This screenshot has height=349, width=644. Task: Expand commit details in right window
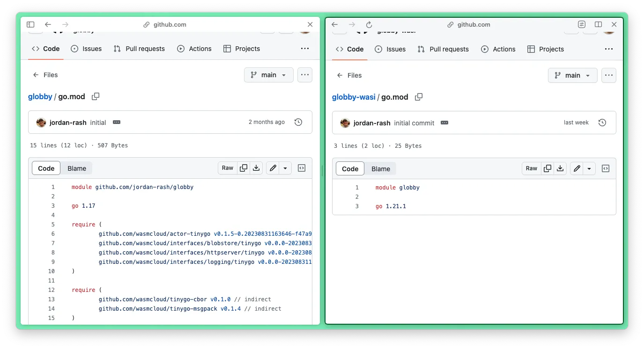click(x=445, y=123)
